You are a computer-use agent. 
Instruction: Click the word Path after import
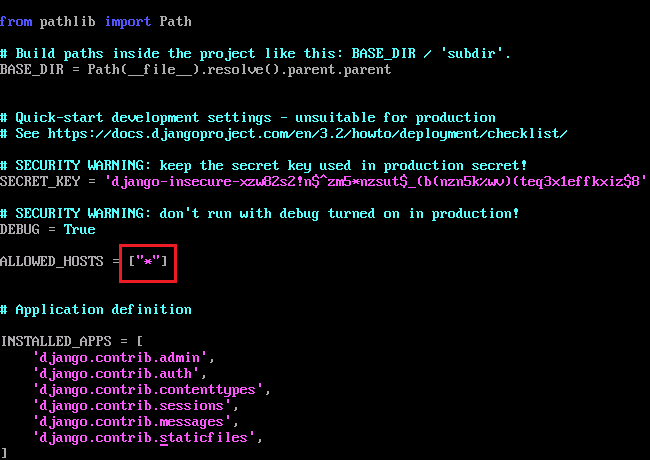[175, 21]
